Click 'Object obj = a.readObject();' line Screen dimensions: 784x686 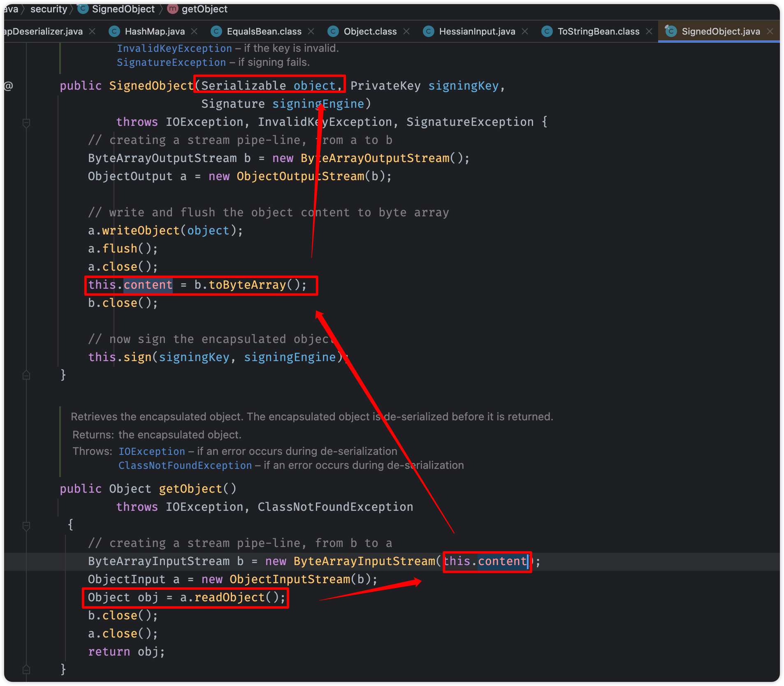[187, 597]
